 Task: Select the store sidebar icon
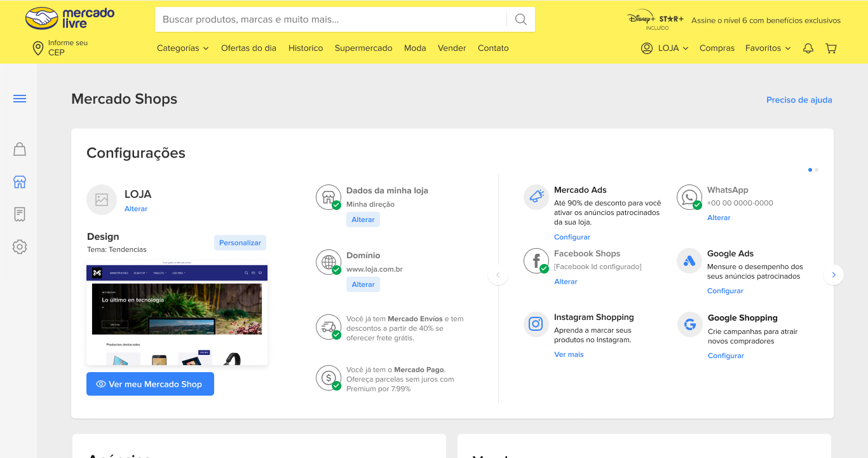pyautogui.click(x=20, y=182)
